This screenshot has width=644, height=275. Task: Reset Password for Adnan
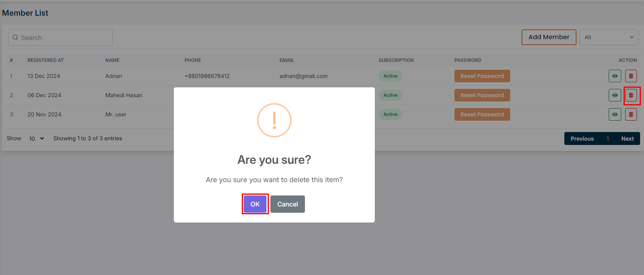tap(482, 76)
